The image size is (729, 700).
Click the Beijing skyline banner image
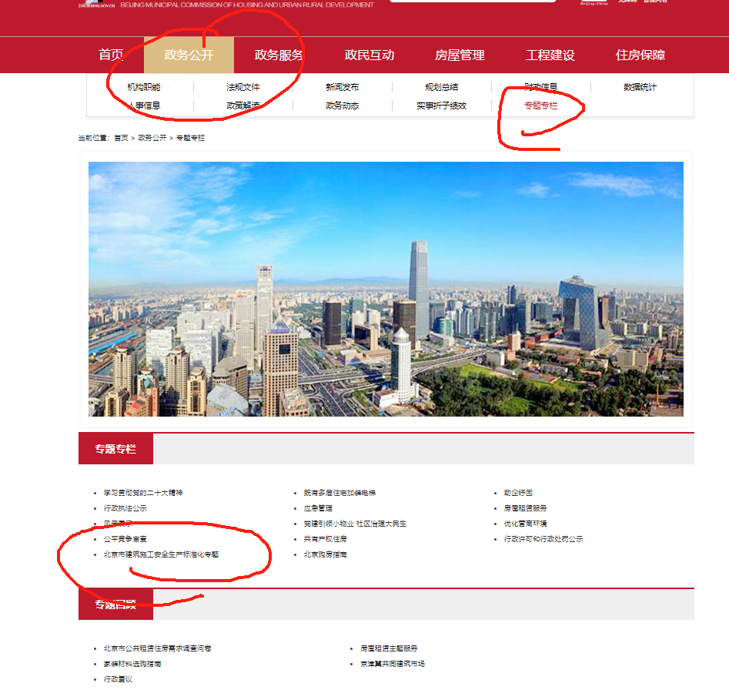tap(386, 289)
